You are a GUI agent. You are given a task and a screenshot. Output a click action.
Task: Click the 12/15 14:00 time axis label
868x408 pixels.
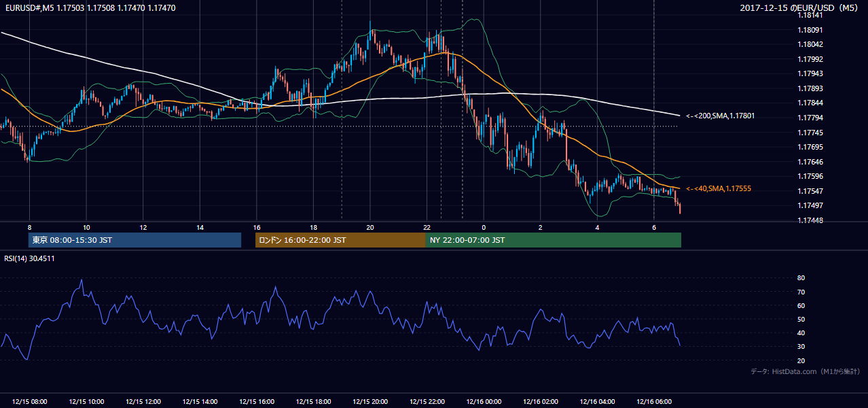[200, 402]
